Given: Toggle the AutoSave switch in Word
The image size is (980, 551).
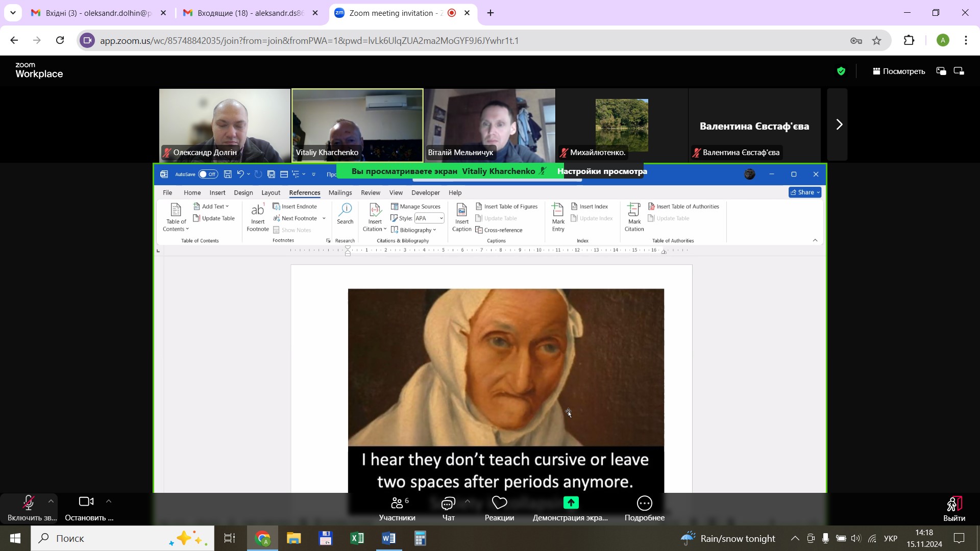Looking at the screenshot, I should click(208, 174).
